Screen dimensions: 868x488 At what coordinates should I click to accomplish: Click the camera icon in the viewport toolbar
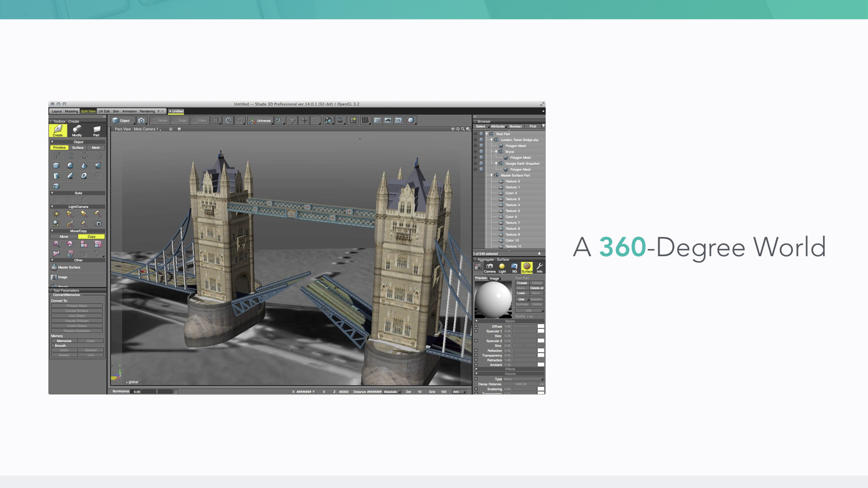[142, 121]
